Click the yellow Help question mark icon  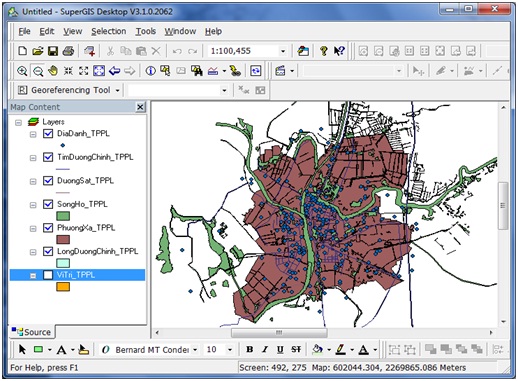click(x=323, y=51)
